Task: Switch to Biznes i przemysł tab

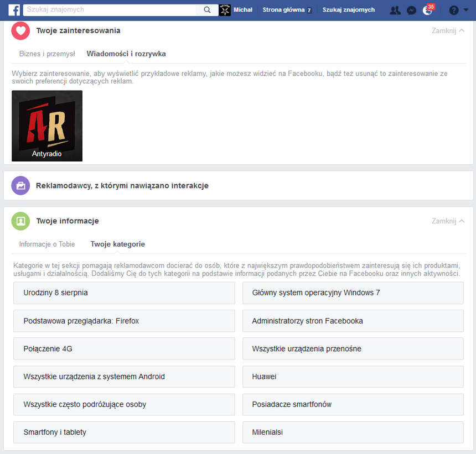Action: [47, 54]
